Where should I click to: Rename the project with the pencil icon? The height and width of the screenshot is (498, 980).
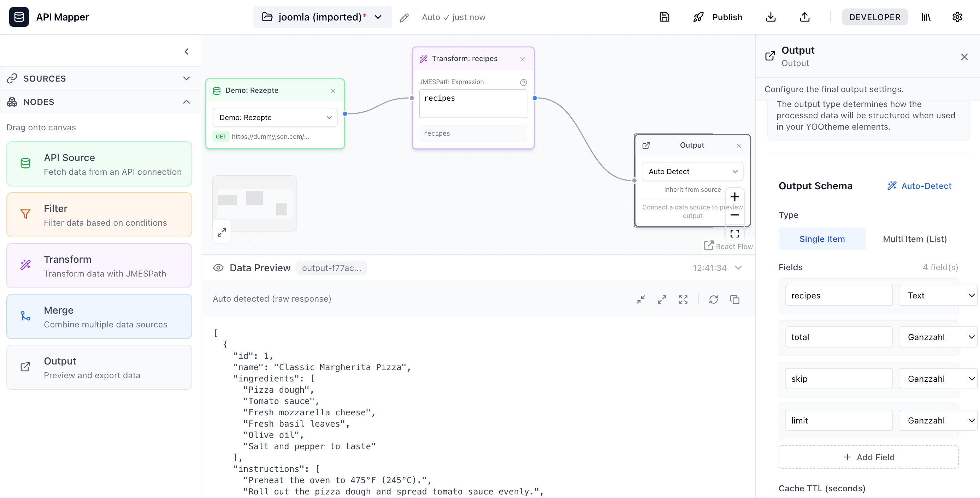404,17
